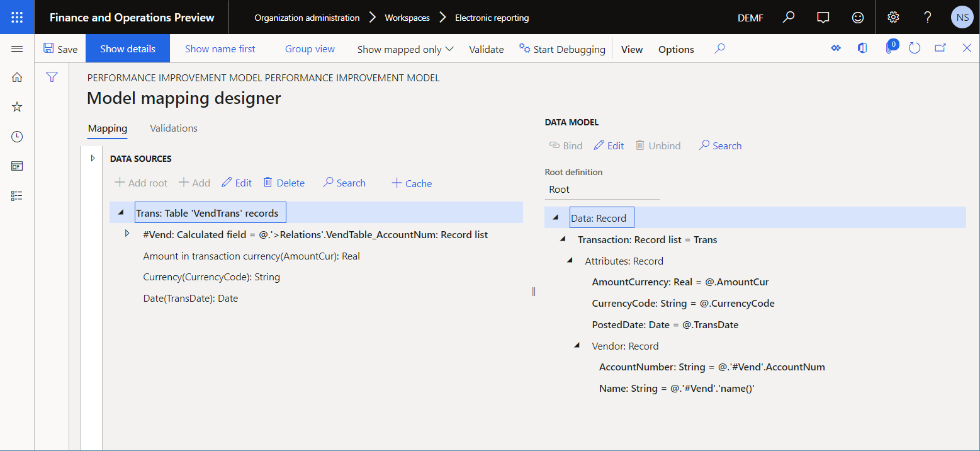980x451 pixels.
Task: Open the page in a new window icon
Action: tap(939, 48)
